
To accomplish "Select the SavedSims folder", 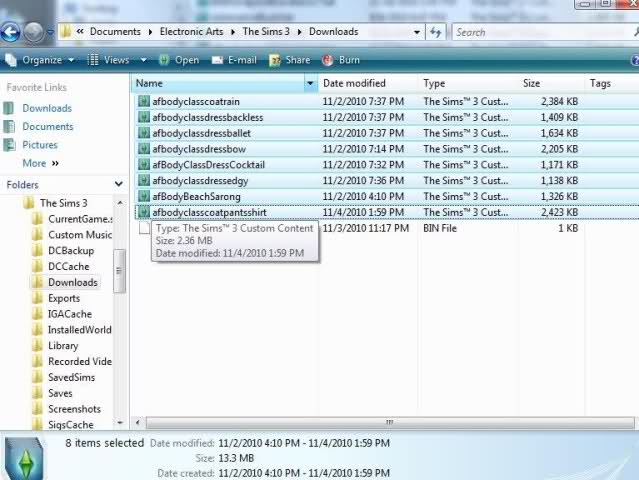I will click(71, 377).
